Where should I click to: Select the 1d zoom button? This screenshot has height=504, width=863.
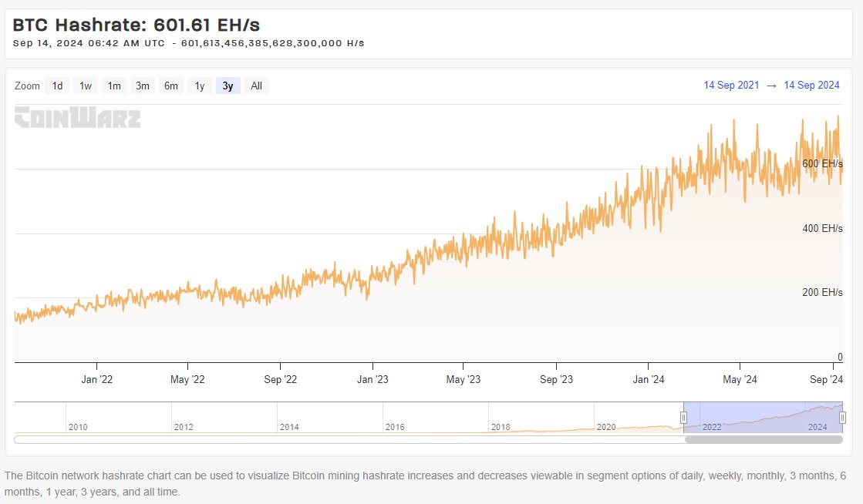click(x=57, y=86)
